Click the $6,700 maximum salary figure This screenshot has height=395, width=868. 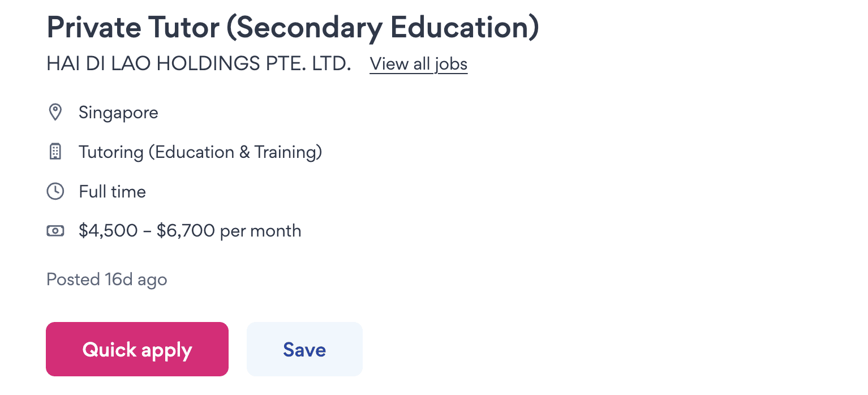coord(186,231)
